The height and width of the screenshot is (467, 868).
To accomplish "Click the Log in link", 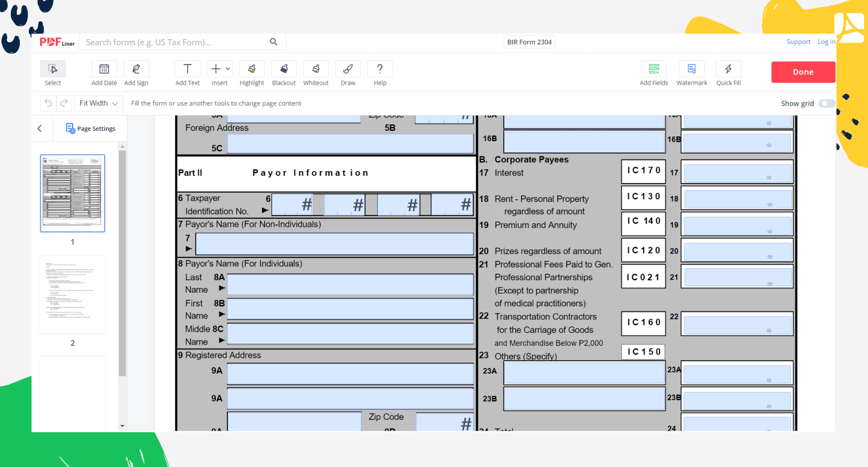I will (x=826, y=42).
